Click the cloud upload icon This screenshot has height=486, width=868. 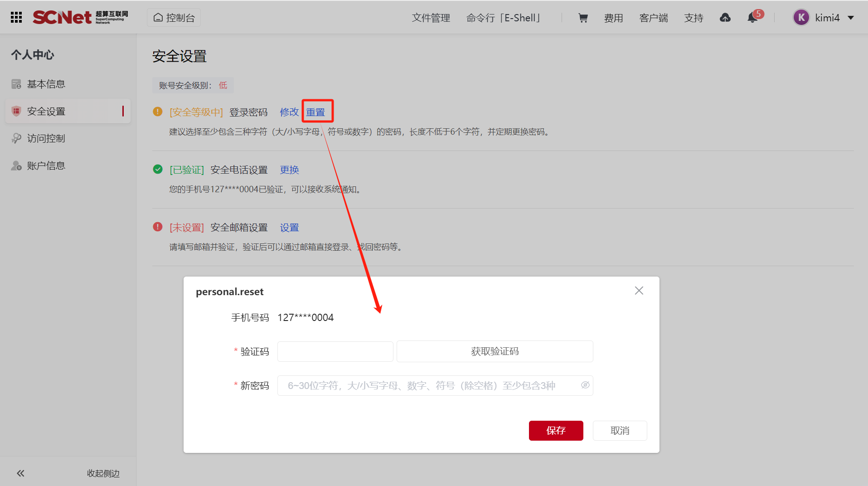coord(725,18)
